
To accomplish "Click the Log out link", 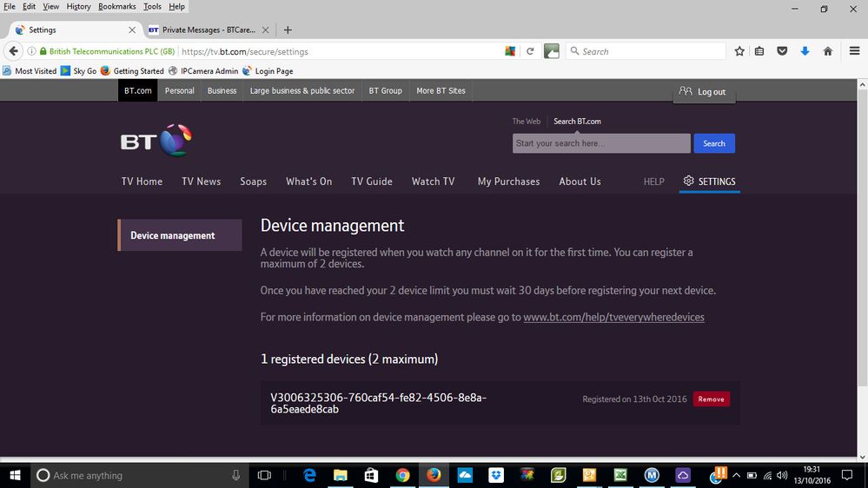I will pyautogui.click(x=712, y=92).
